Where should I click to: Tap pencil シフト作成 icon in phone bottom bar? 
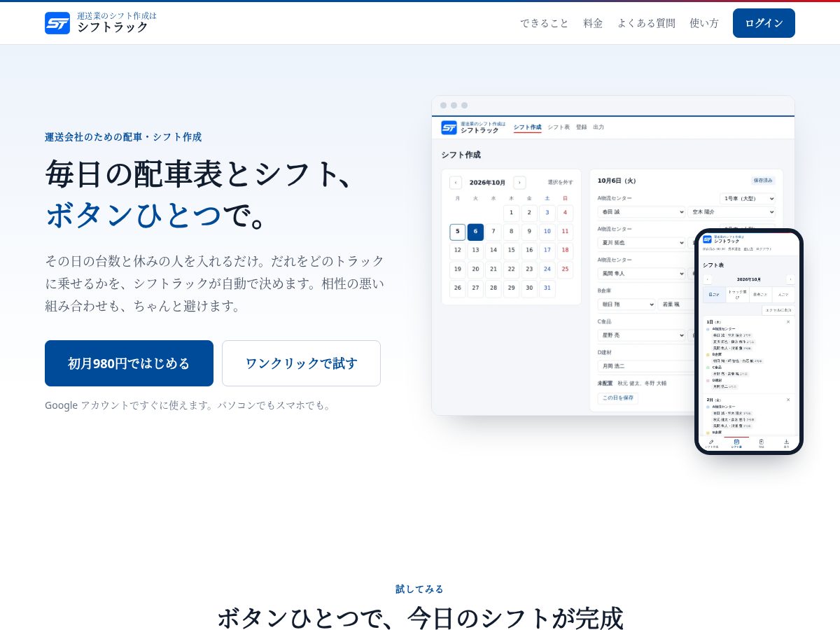pyautogui.click(x=711, y=443)
